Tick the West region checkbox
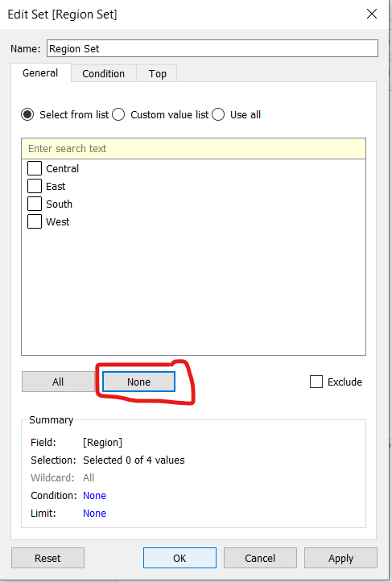Screen dimensions: 392x582 (35, 221)
